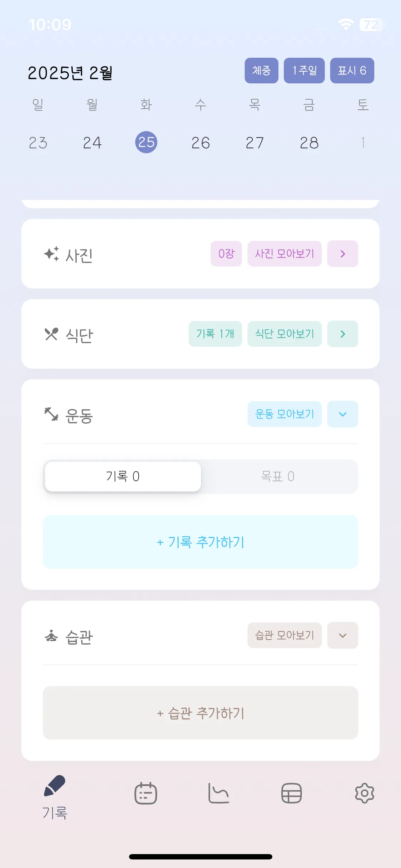Switch to the 기록 0 segment
The width and height of the screenshot is (401, 868).
[123, 477]
